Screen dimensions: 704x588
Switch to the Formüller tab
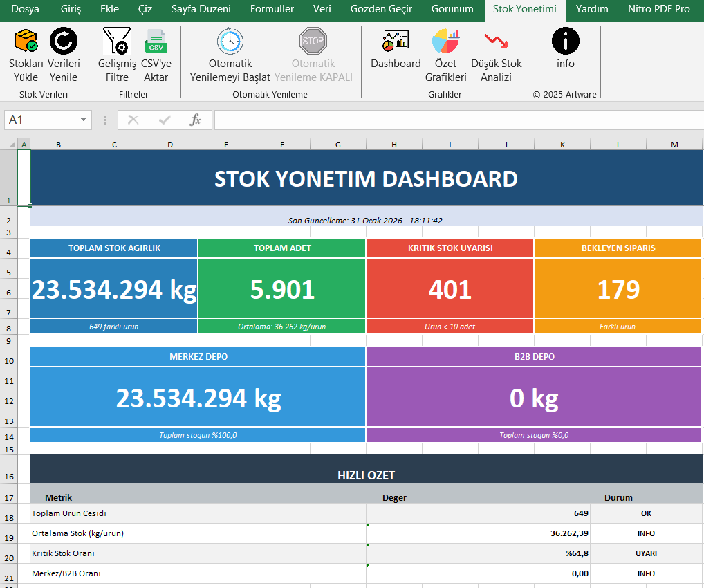(272, 10)
